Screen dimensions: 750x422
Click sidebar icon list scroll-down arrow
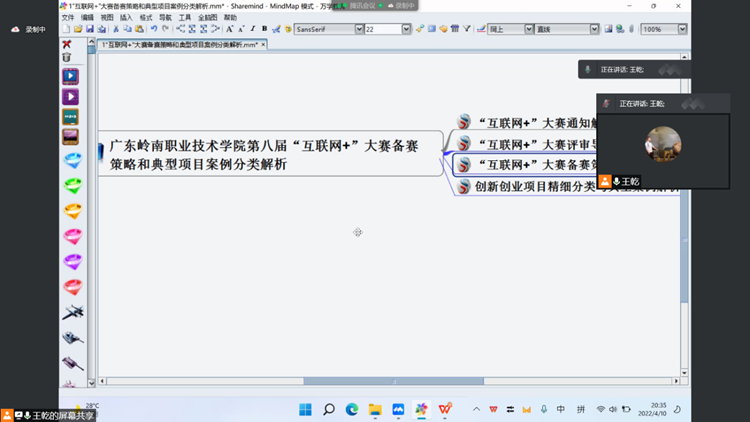coord(91,383)
